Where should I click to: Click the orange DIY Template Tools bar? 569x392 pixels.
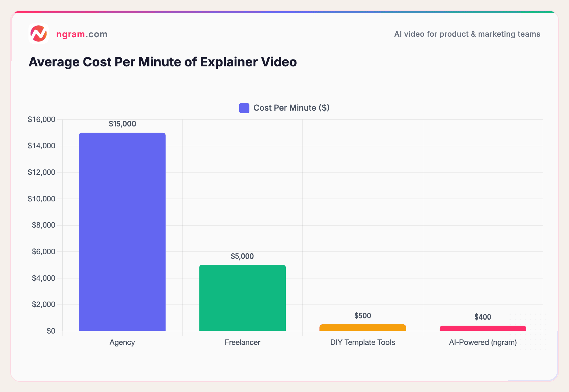click(362, 327)
